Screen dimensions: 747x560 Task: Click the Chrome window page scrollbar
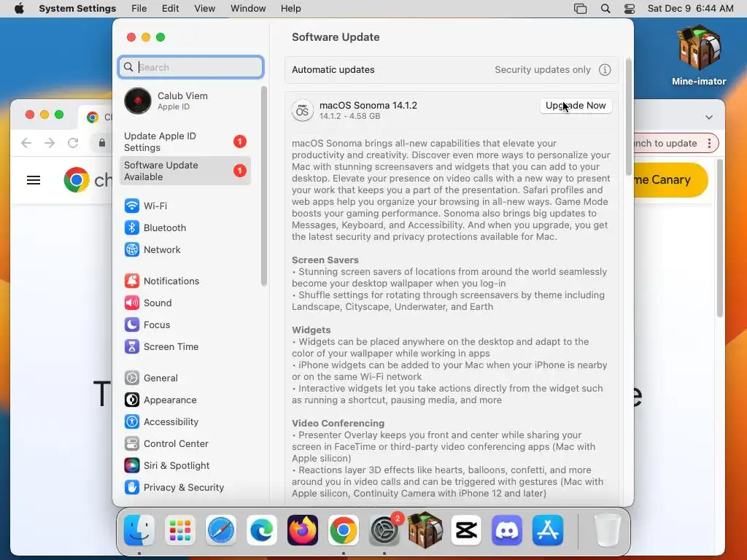pyautogui.click(x=720, y=238)
